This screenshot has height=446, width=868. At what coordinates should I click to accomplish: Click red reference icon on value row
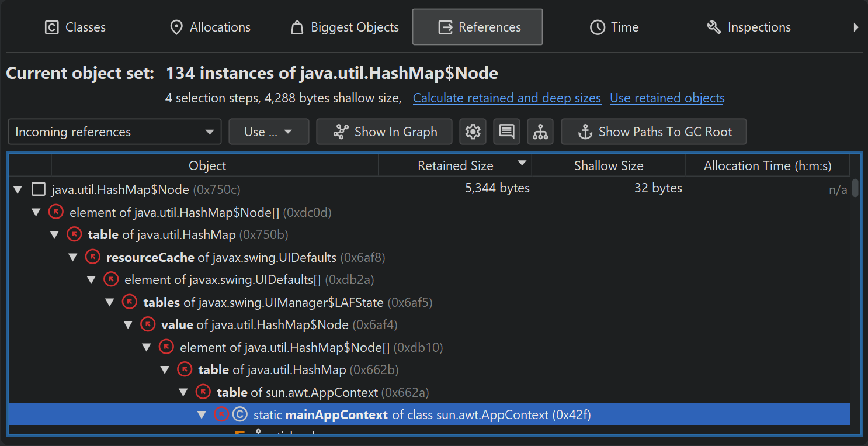(x=148, y=324)
